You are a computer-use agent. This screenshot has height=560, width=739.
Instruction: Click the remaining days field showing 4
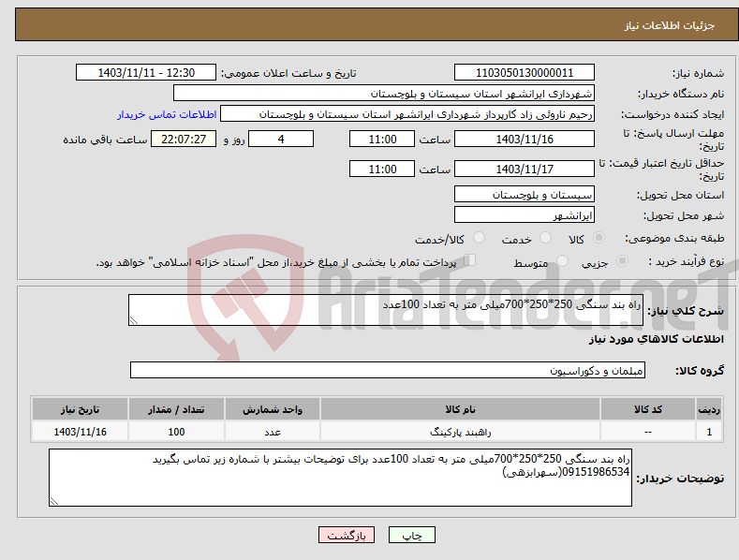click(x=281, y=139)
